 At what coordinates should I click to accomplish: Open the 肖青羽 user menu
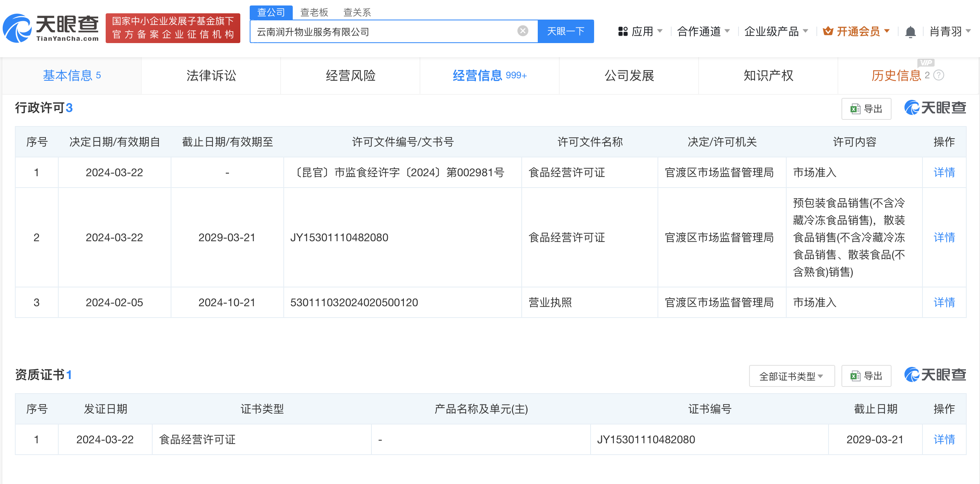950,31
